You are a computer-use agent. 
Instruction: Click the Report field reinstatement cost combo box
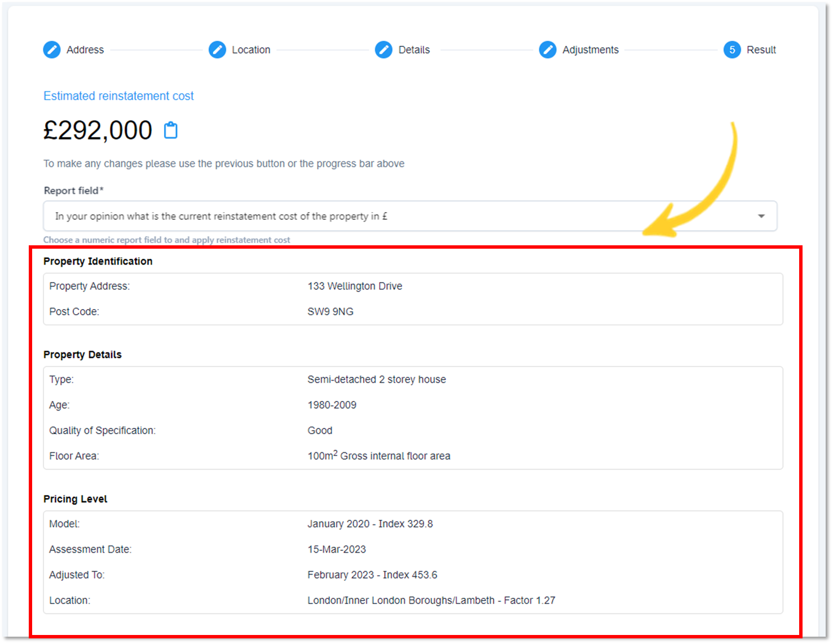click(x=410, y=216)
